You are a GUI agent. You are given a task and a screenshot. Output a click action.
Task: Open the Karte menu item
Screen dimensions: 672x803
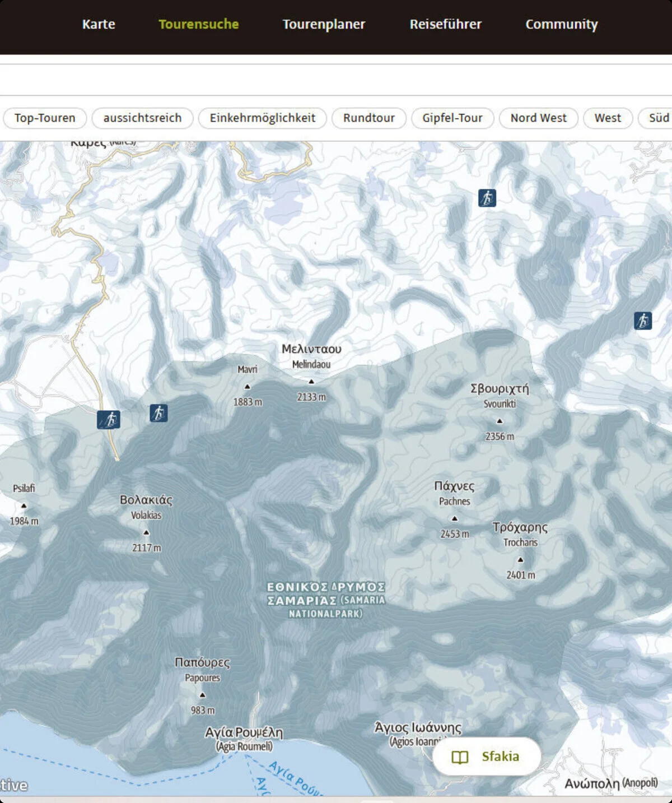(99, 24)
